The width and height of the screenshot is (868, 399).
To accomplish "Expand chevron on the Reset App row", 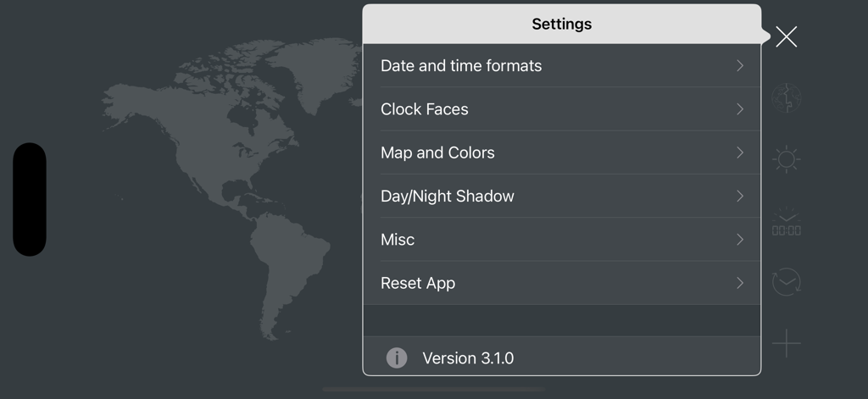I will (x=740, y=283).
